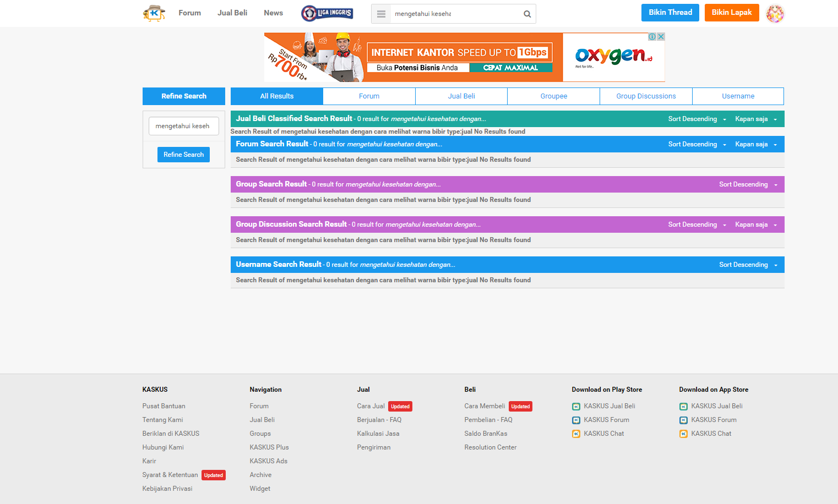Click the magnifier search icon
Image resolution: width=838 pixels, height=504 pixels.
[x=527, y=14]
